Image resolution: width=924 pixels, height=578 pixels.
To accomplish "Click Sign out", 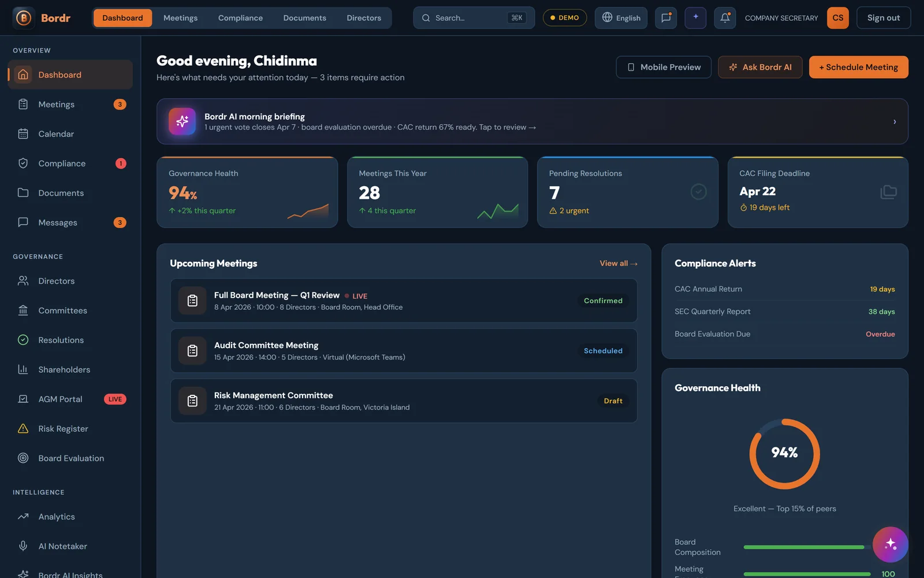I will tap(884, 18).
